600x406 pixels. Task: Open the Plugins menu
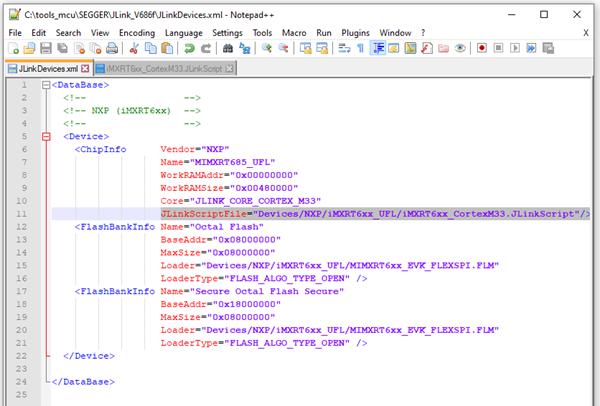tap(355, 33)
